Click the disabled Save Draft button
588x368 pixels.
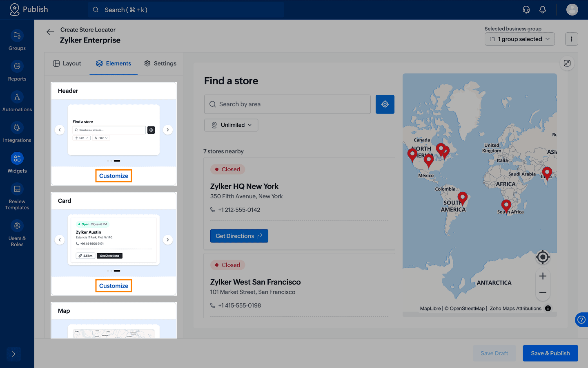(x=494, y=353)
